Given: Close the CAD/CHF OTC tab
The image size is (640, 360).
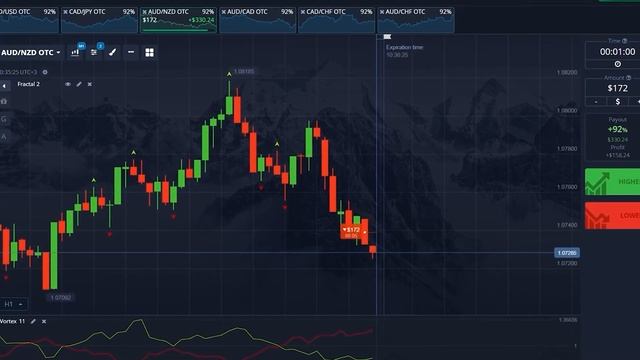Looking at the screenshot, I should point(303,12).
